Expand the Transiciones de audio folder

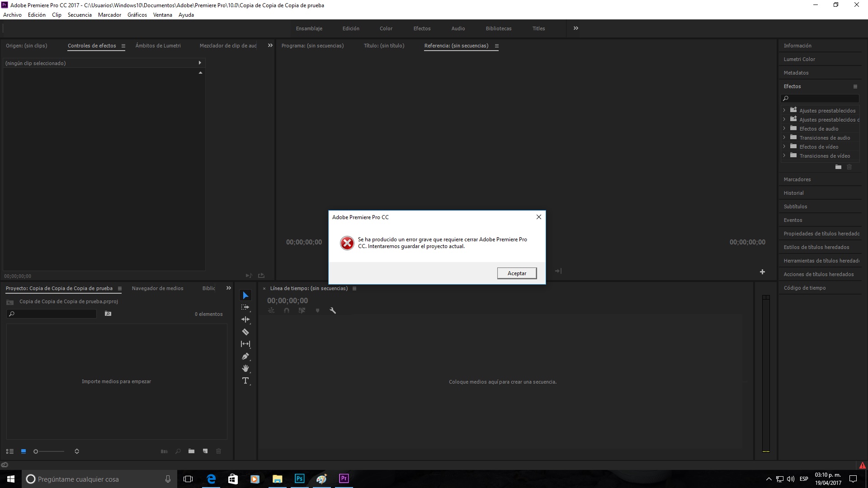(x=784, y=137)
